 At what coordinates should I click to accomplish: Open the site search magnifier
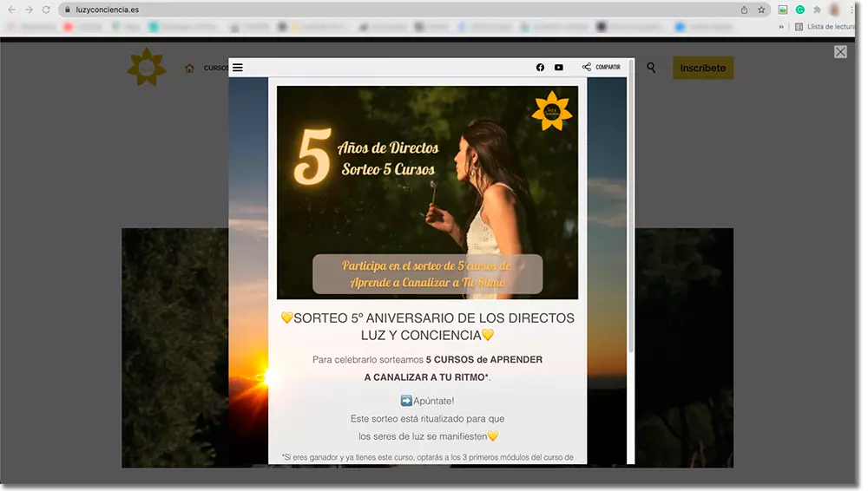point(651,68)
